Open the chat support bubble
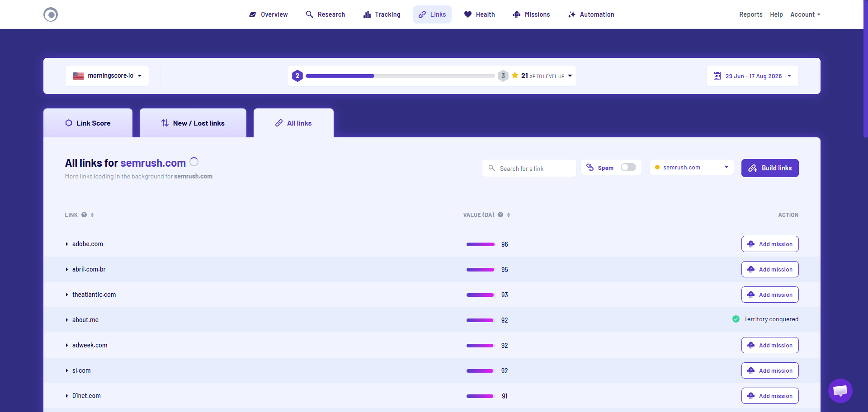868x412 pixels. click(840, 391)
